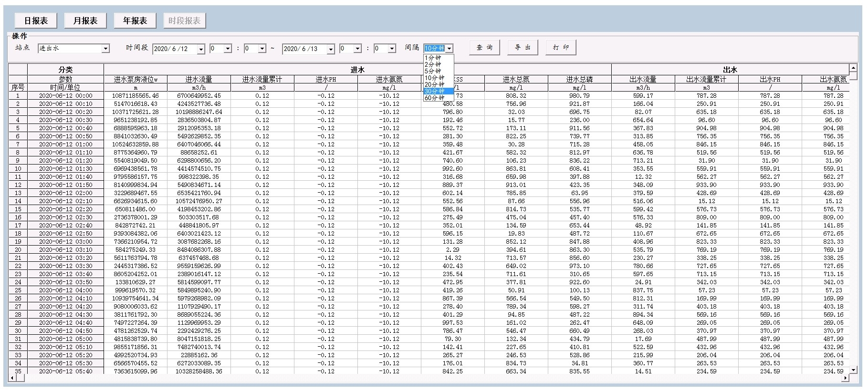The height and width of the screenshot is (392, 868).
Task: Click vertical scrollbar up arrow
Action: point(853,68)
